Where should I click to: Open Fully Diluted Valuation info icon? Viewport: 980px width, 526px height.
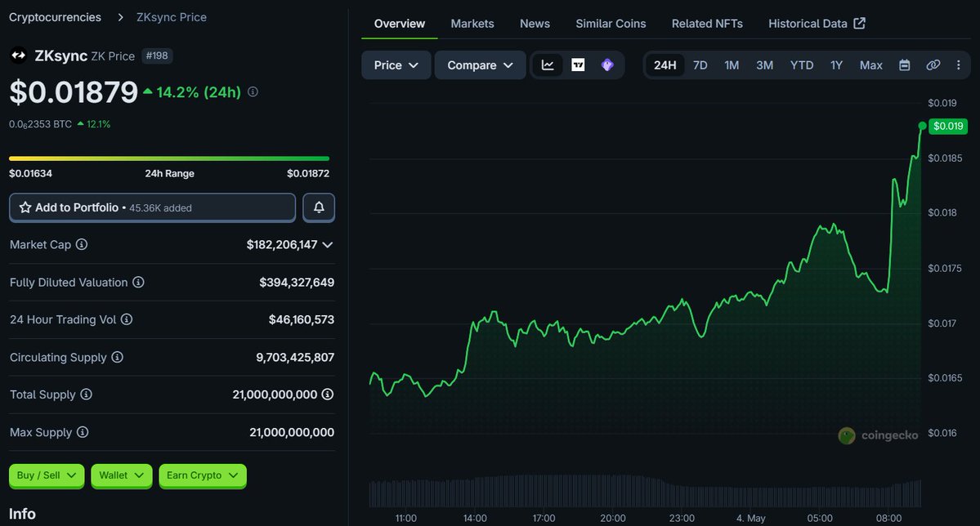138,283
